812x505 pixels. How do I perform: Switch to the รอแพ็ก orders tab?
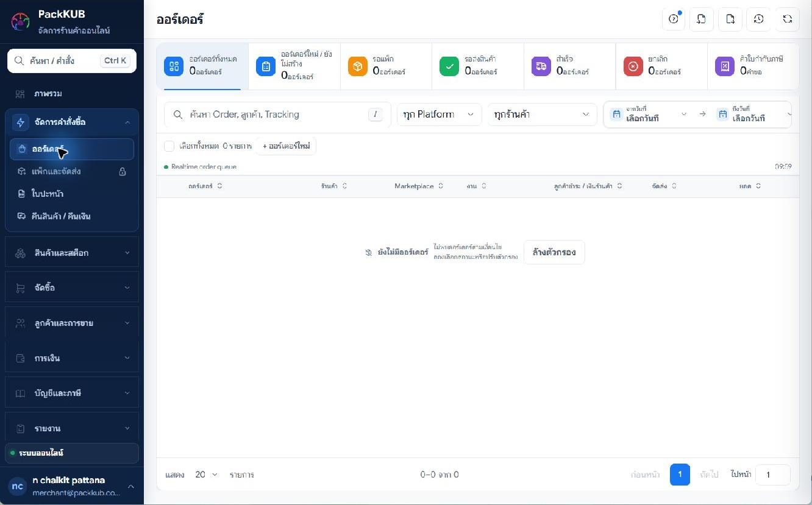[386, 66]
